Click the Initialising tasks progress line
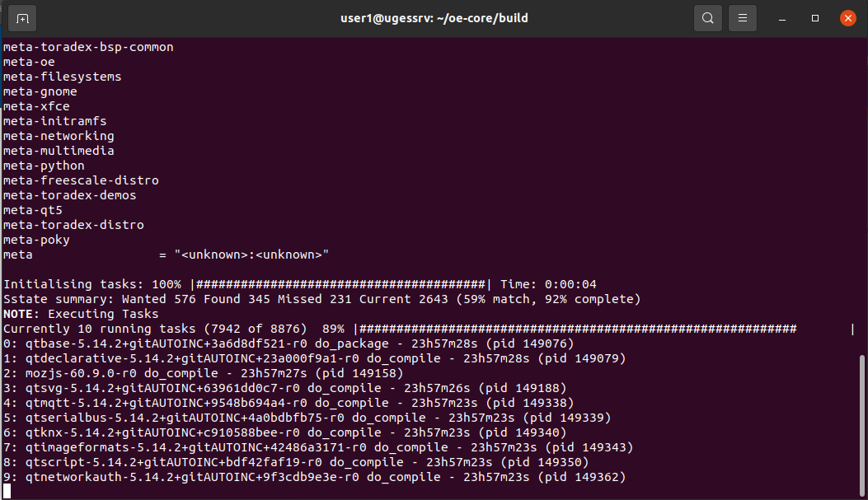 [299, 284]
